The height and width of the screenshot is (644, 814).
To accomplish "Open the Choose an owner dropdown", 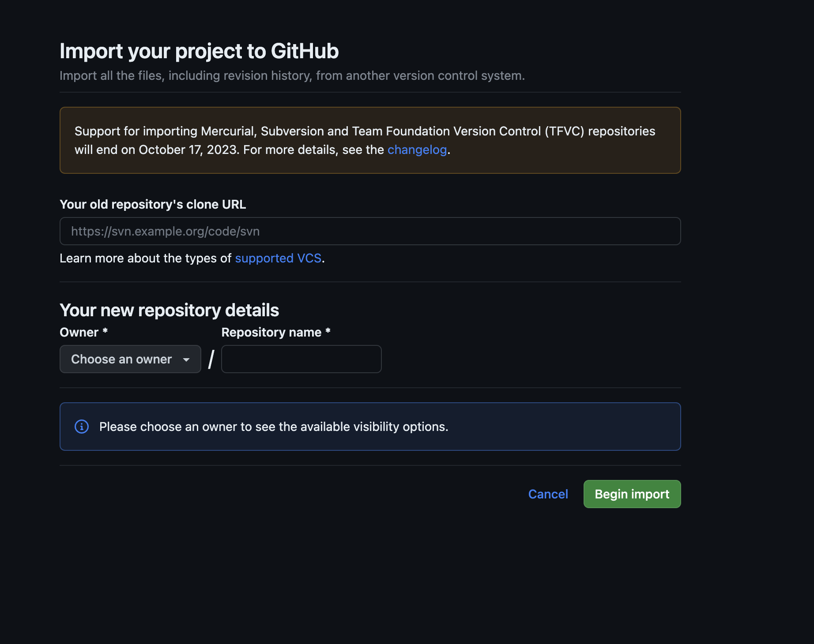I will (130, 359).
